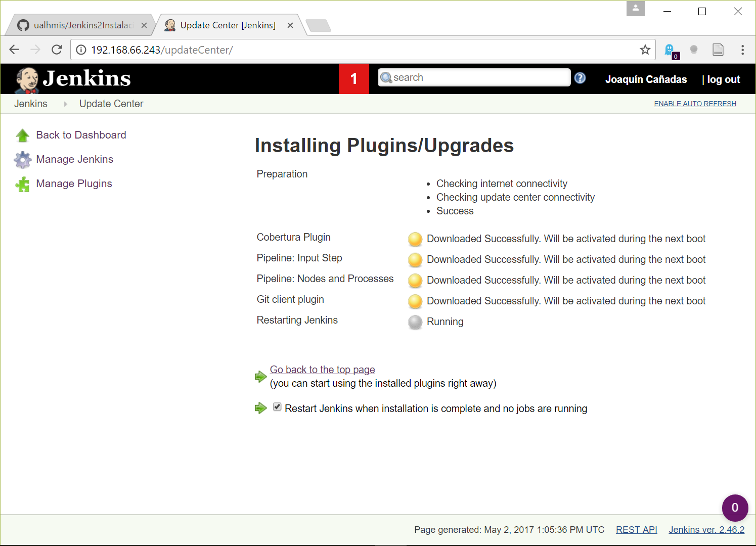Screen dimensions: 756x546
Task: Open the Back to Dashboard link
Action: point(81,135)
